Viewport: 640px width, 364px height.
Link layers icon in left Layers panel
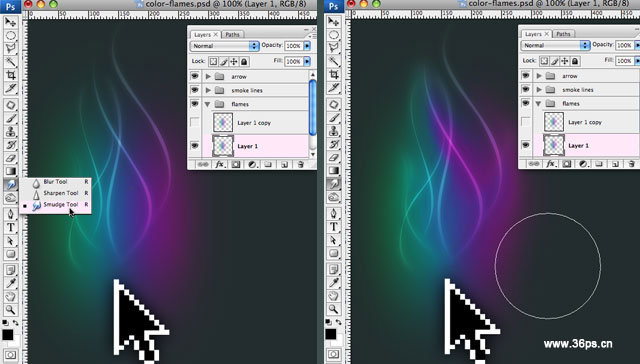[x=203, y=164]
